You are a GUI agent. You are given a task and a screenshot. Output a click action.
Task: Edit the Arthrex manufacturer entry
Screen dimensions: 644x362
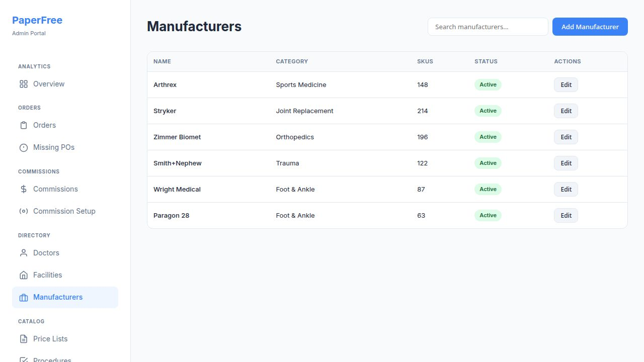566,84
